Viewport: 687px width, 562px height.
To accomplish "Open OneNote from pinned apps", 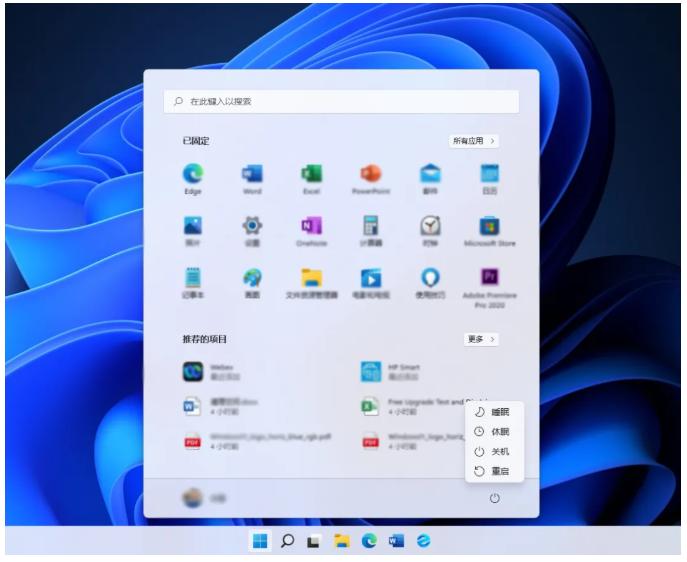I will click(312, 227).
